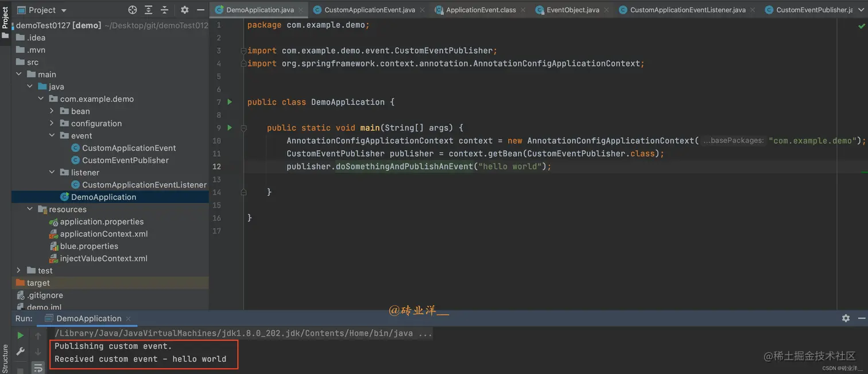Image resolution: width=868 pixels, height=374 pixels.
Task: Select demoTest0127 project root
Action: point(110,25)
